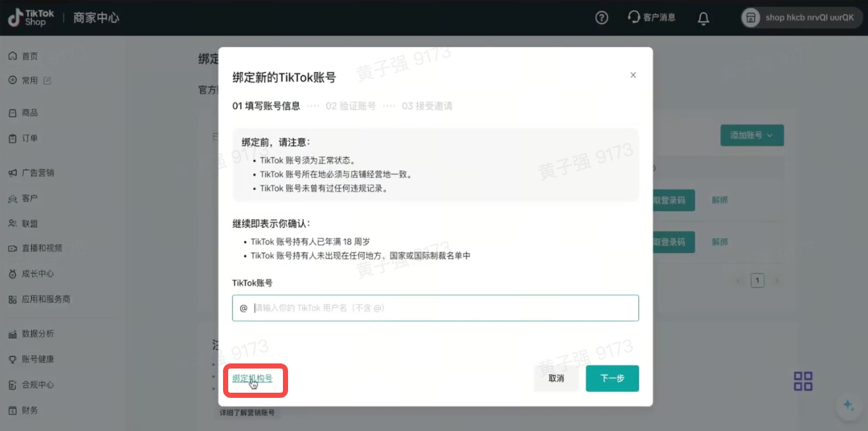The height and width of the screenshot is (431, 868).
Task: Open 商品 menu in sidebar
Action: tap(29, 113)
